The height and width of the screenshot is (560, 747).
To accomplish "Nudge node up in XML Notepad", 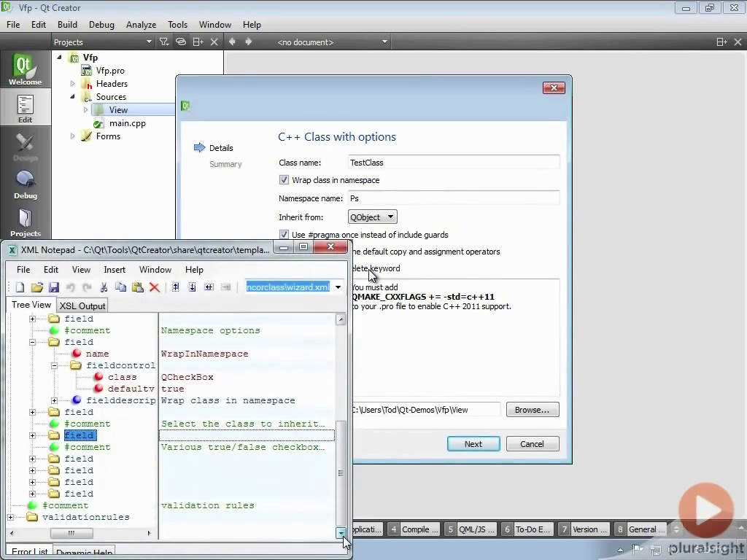I will [175, 287].
